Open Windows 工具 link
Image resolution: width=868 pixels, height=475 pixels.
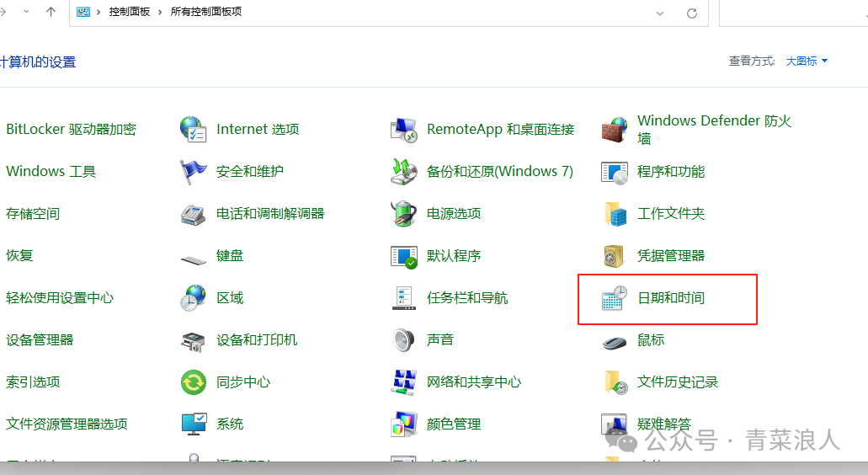[x=51, y=172]
